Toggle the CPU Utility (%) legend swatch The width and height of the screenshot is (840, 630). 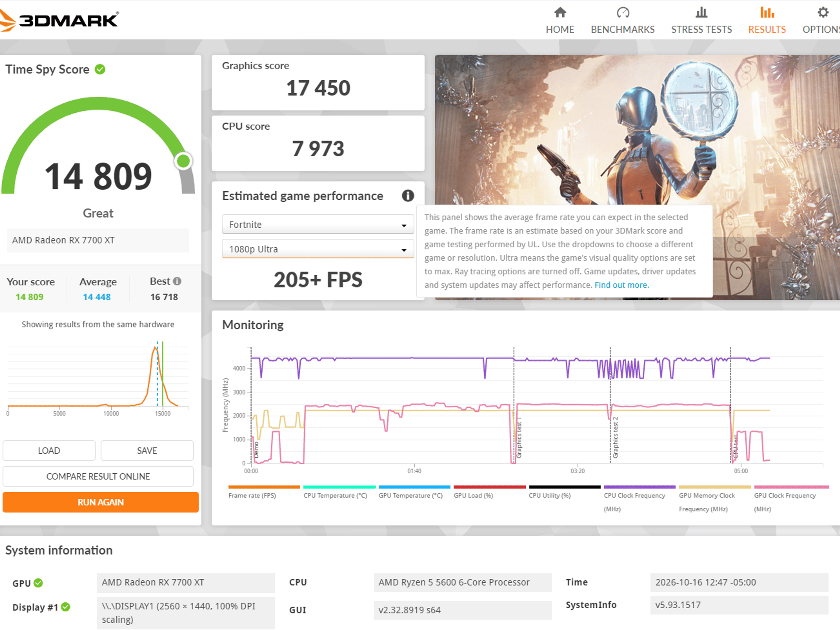pos(564,487)
